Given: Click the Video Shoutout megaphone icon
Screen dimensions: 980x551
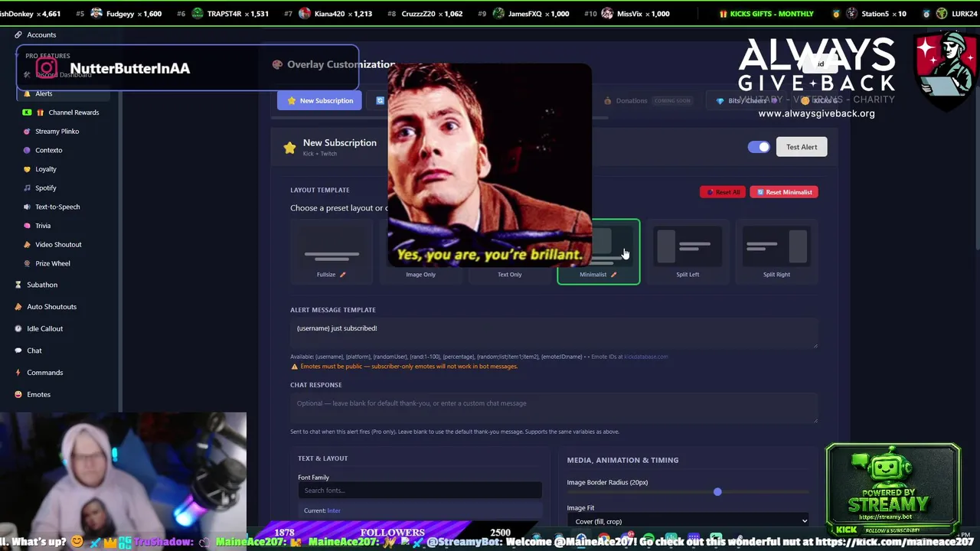Looking at the screenshot, I should coord(27,245).
